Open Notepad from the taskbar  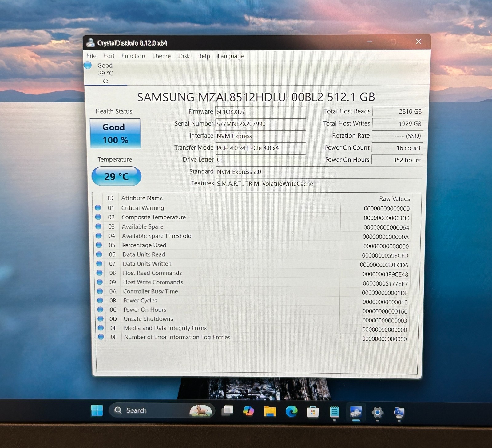tap(334, 412)
